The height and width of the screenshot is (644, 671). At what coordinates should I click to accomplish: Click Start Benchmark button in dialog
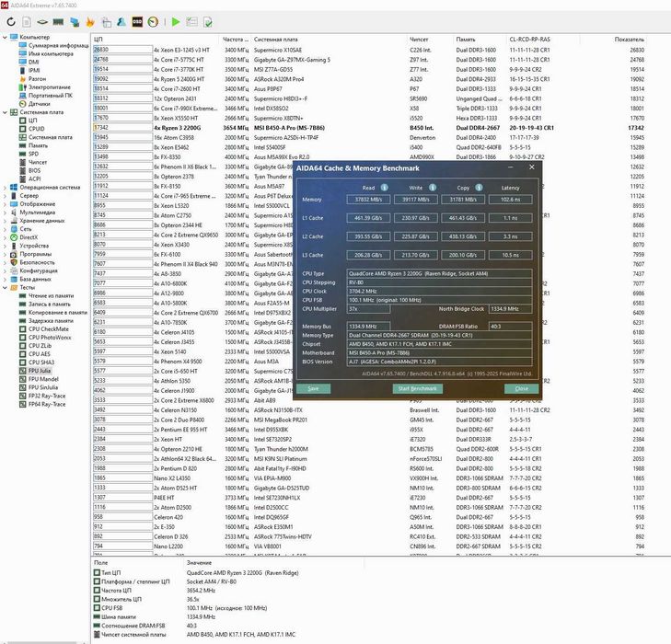coord(418,388)
